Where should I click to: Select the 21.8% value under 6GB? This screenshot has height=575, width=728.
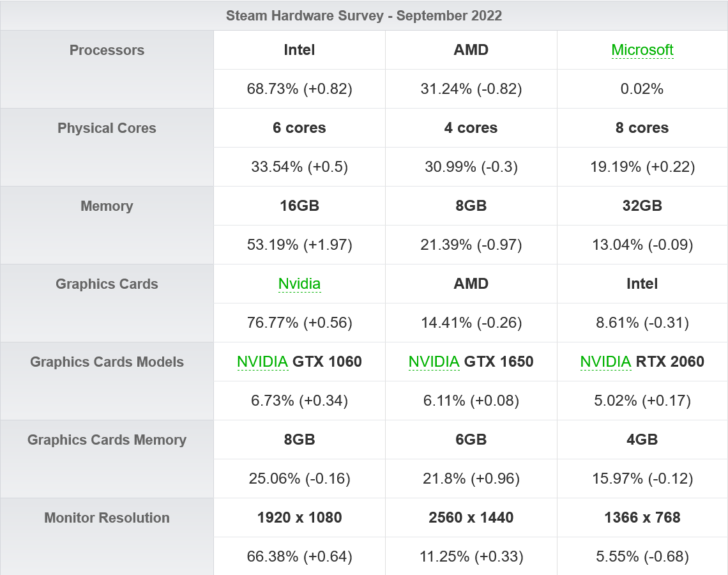[471, 479]
